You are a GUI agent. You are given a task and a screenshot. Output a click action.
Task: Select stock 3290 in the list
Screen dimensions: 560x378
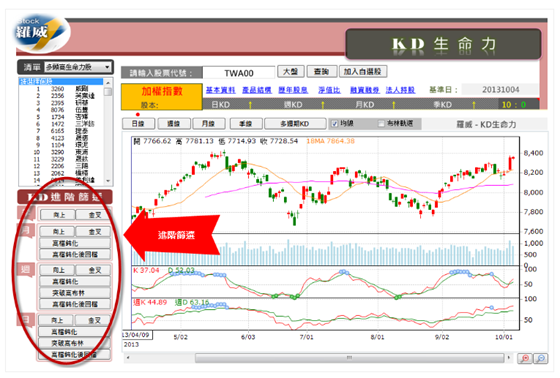61,152
